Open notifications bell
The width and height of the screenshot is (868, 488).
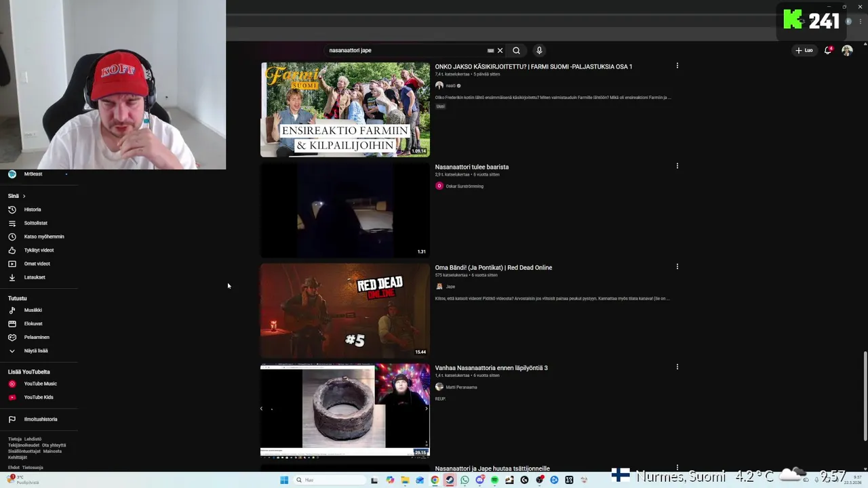click(x=828, y=50)
